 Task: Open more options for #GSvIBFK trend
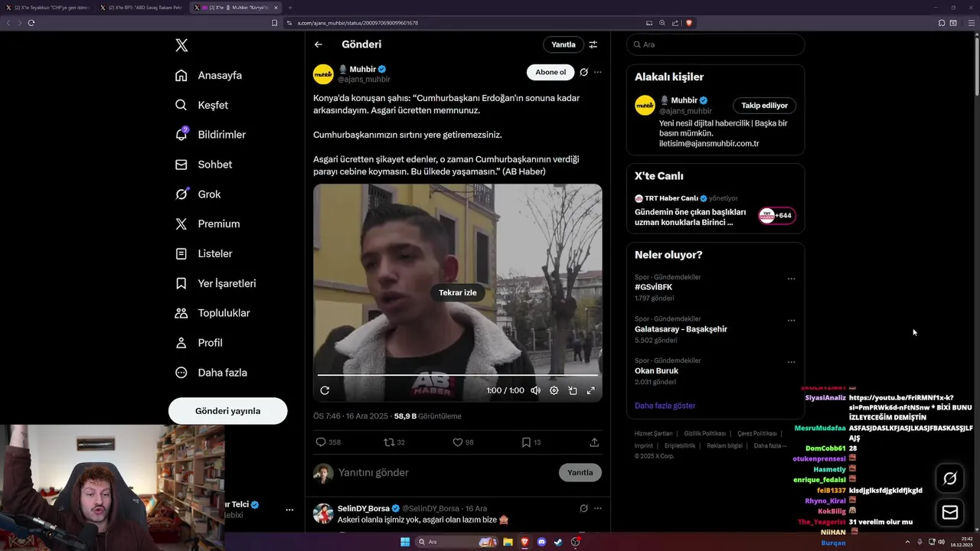point(792,279)
